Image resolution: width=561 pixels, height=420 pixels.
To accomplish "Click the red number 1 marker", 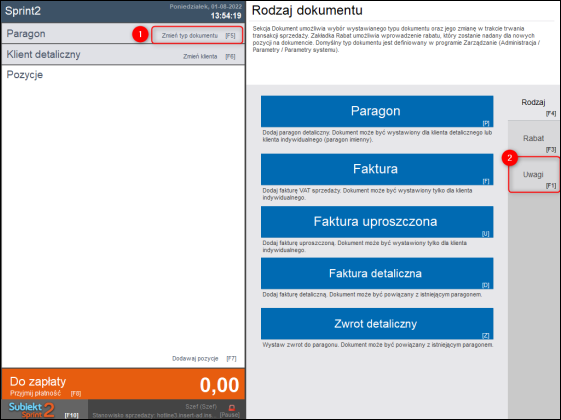I will coord(140,34).
